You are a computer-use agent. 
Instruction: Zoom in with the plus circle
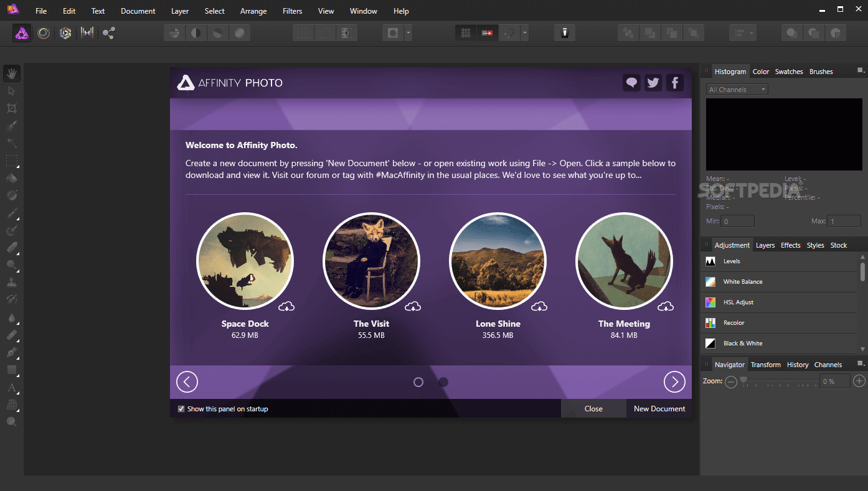[859, 381]
